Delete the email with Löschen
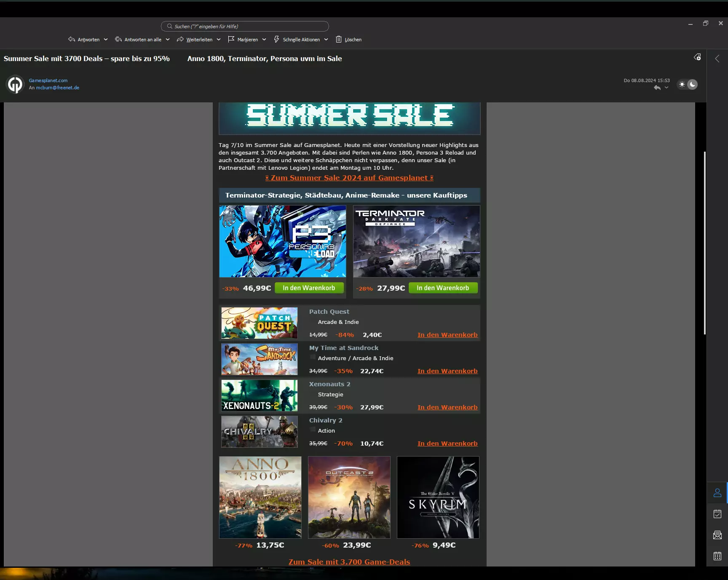Image resolution: width=728 pixels, height=580 pixels. (348, 40)
